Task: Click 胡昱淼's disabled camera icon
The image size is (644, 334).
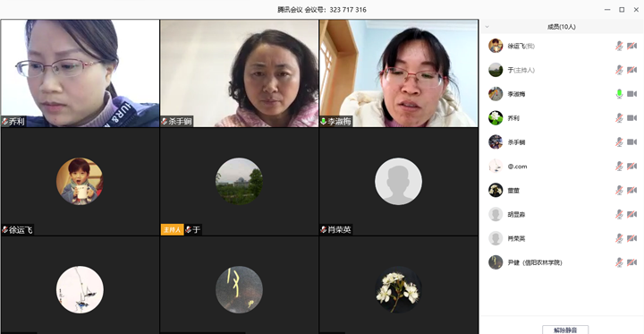Action: [x=631, y=214]
